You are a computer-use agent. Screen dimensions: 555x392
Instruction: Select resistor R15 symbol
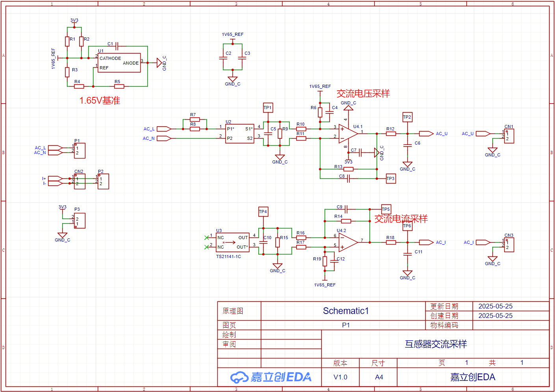(x=278, y=242)
